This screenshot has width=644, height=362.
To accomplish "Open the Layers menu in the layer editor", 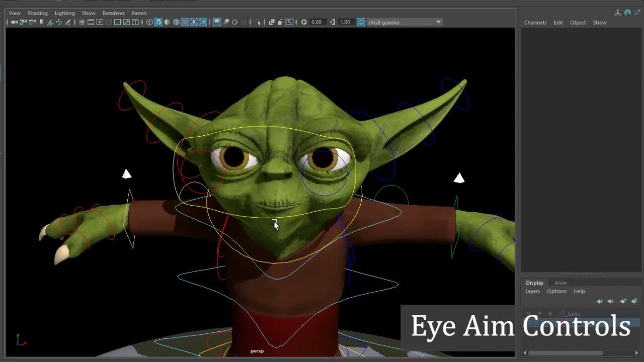I will (533, 291).
